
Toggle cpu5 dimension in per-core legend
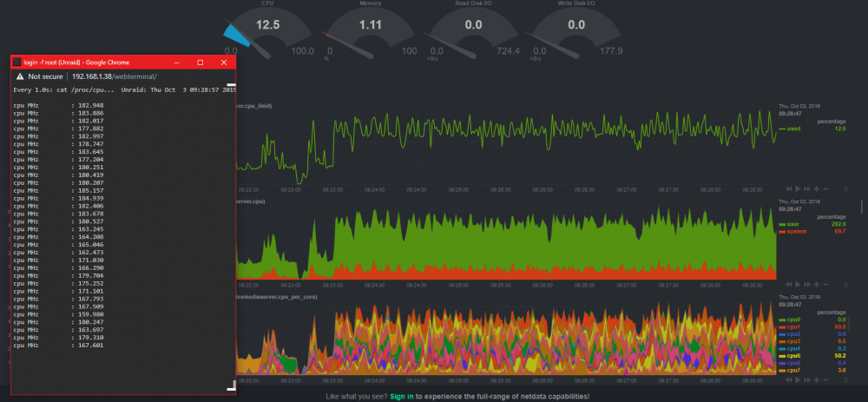(x=790, y=355)
